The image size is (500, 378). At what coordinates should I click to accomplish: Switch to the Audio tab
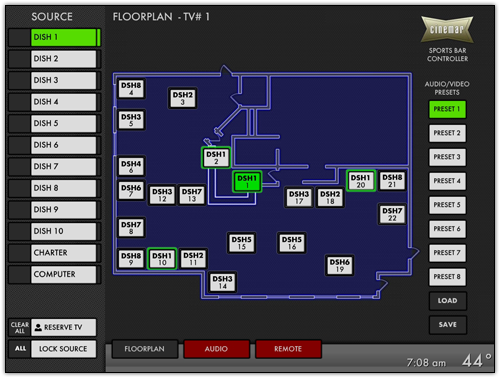(216, 349)
